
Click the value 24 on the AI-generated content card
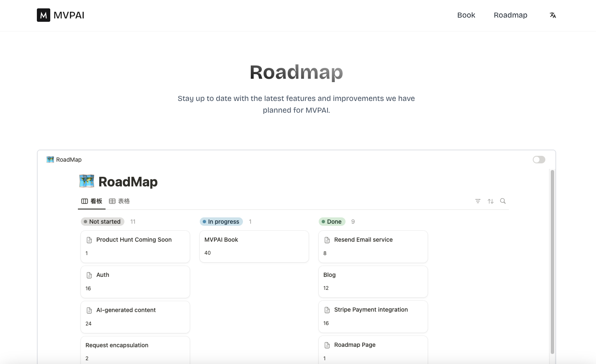click(x=88, y=324)
